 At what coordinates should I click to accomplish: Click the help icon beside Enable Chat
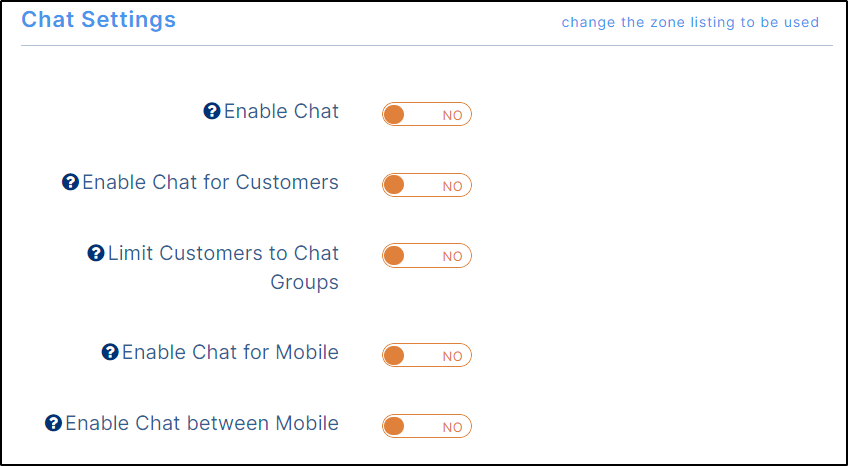[x=211, y=111]
